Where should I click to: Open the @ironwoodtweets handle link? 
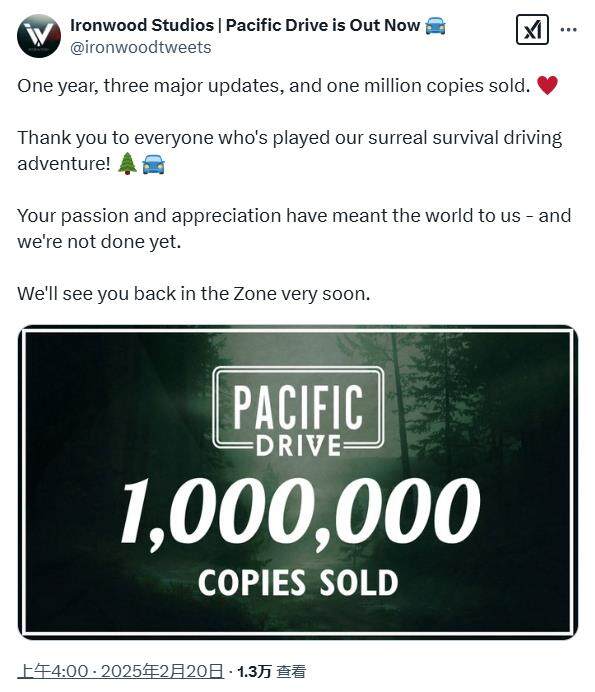click(141, 48)
